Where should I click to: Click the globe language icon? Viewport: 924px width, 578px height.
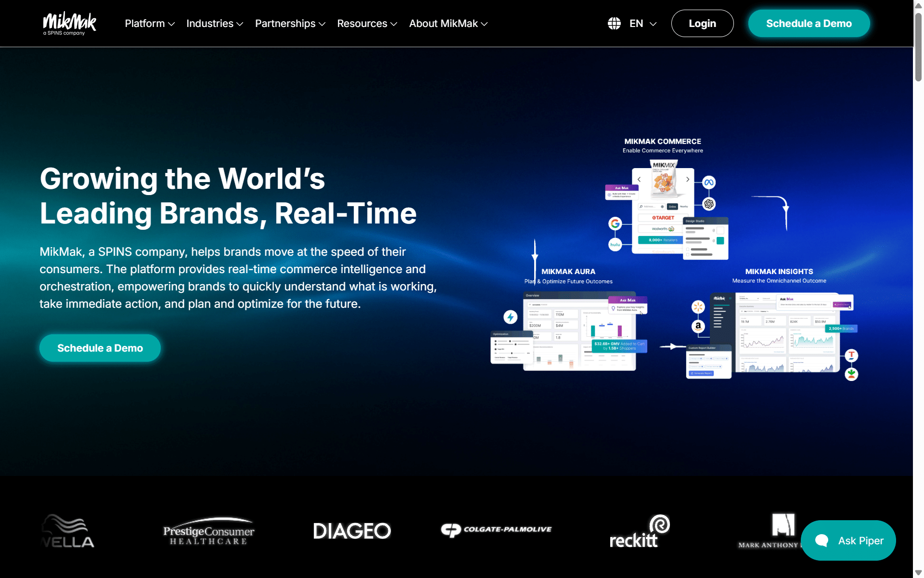[x=614, y=24]
